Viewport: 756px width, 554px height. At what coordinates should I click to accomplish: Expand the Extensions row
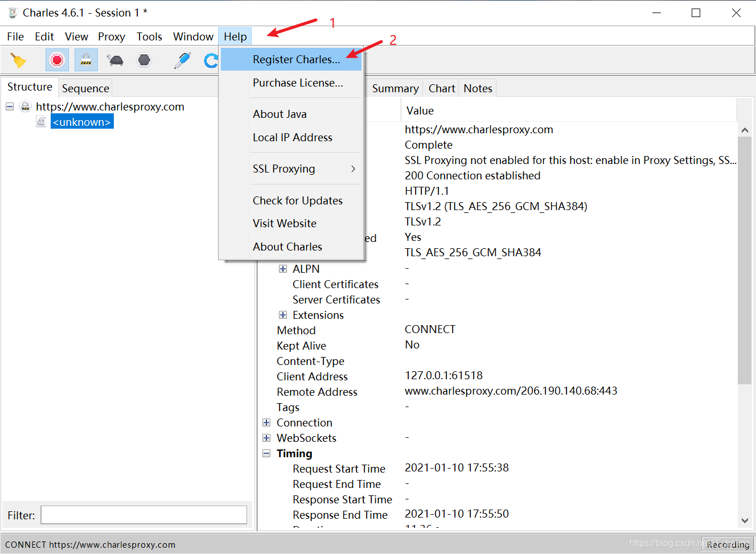(x=283, y=315)
